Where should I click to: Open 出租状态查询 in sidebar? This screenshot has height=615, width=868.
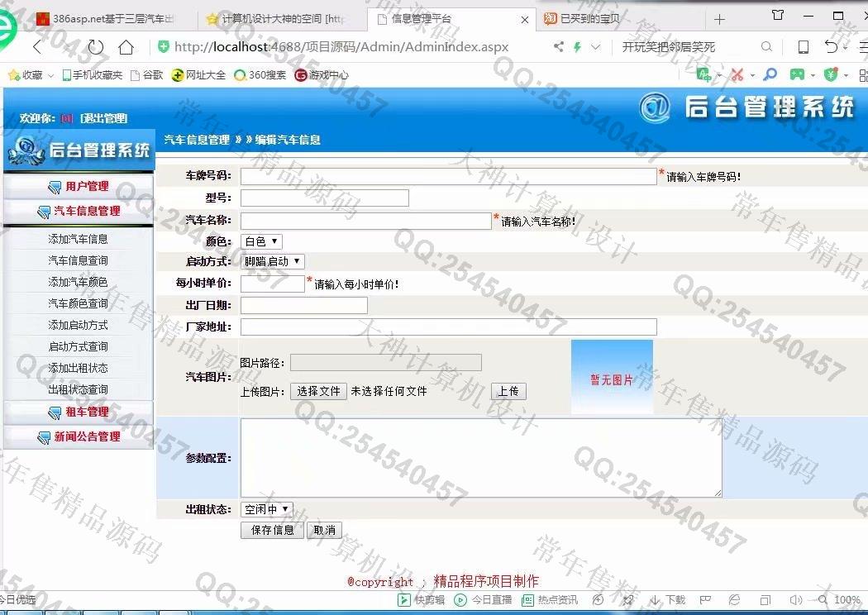coord(78,389)
